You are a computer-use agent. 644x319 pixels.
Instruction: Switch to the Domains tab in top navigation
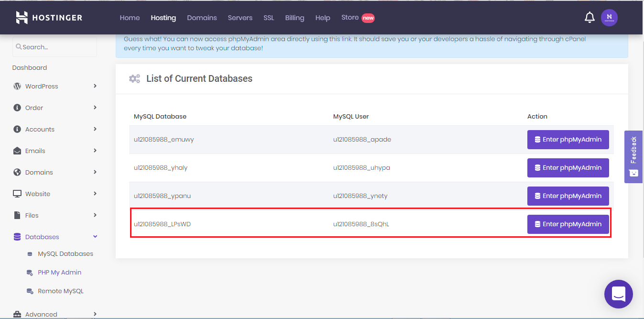pos(202,18)
